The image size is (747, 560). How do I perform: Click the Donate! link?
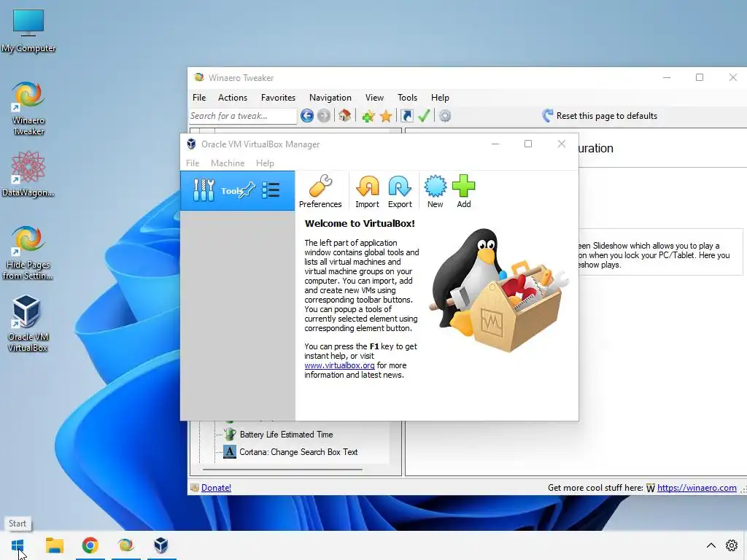216,488
